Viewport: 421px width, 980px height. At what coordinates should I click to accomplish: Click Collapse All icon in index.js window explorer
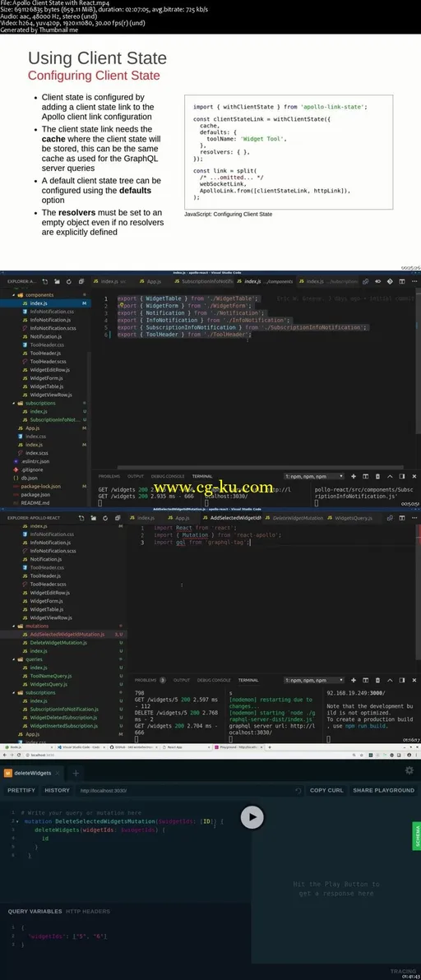82,283
